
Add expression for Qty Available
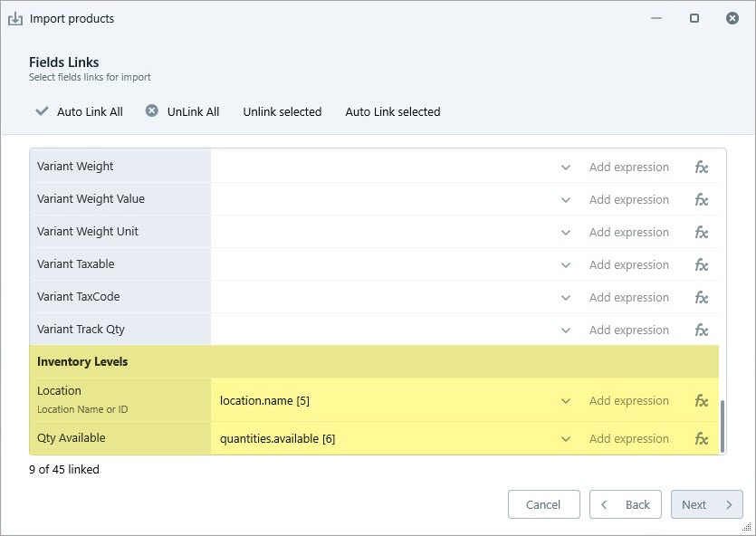click(628, 438)
